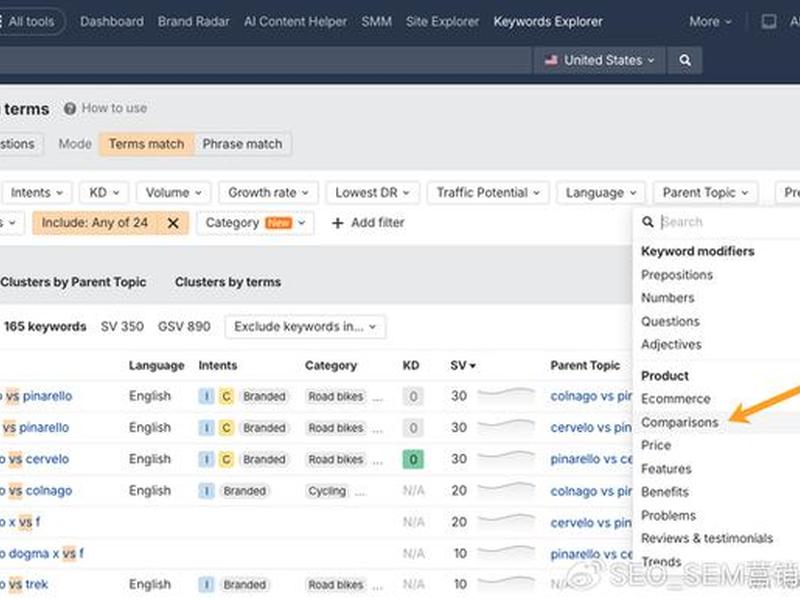Open the SMM section
800x600 pixels.
(x=377, y=21)
